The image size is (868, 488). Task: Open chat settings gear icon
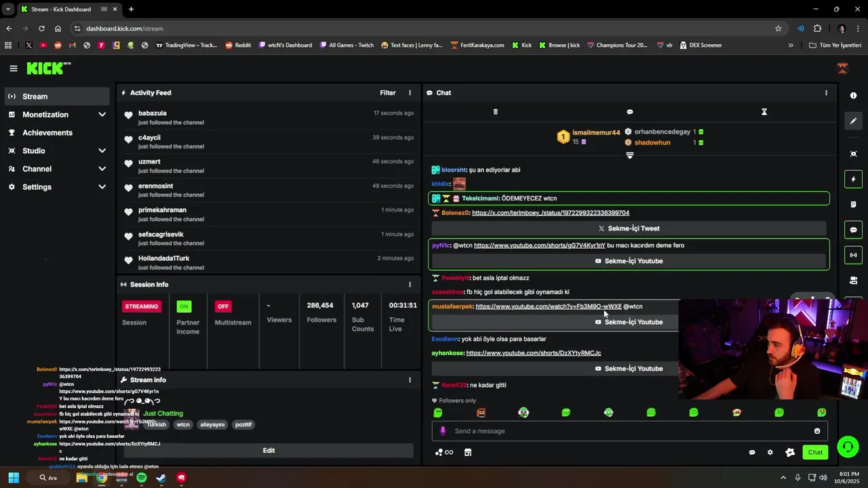click(x=770, y=452)
